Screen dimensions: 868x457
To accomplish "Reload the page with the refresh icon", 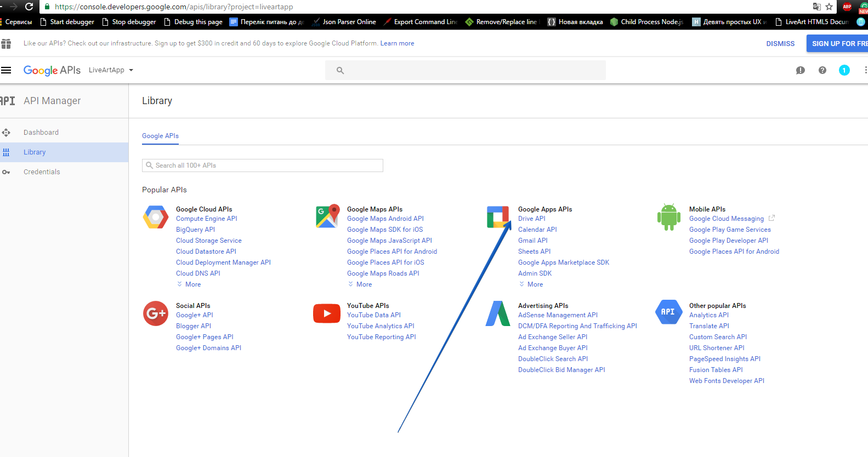I will [x=29, y=7].
